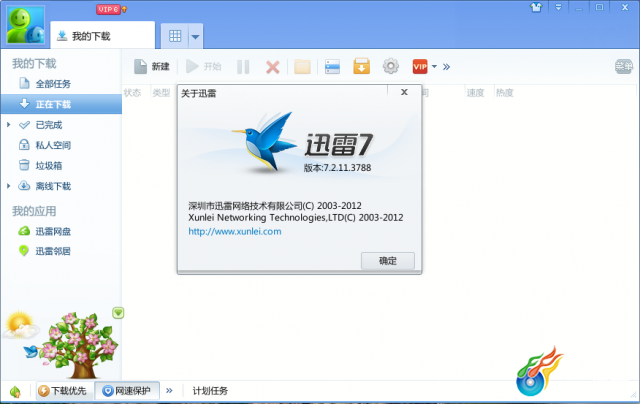Expand toolbar overflow chevrons
The image size is (640, 404).
coord(447,67)
